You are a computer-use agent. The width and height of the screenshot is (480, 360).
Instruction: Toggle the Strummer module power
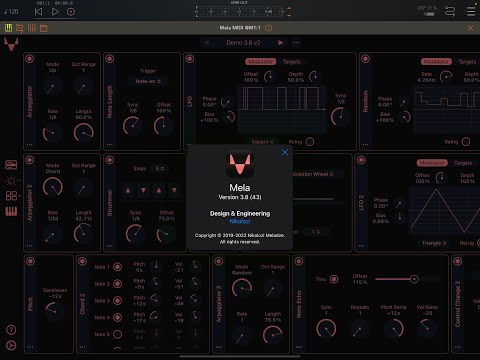[x=109, y=160]
